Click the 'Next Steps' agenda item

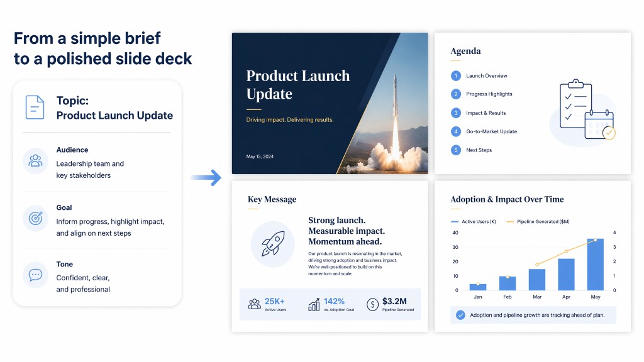tap(479, 150)
